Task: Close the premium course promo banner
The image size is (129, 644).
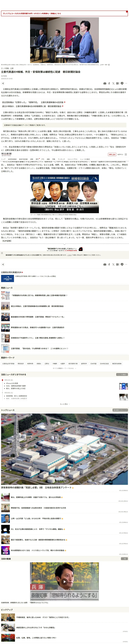Action: click(x=127, y=11)
